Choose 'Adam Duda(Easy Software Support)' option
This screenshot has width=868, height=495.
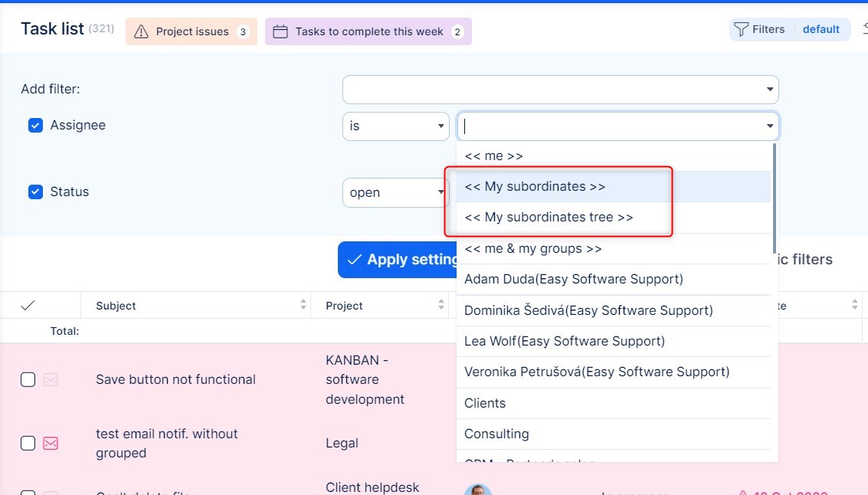pos(573,279)
